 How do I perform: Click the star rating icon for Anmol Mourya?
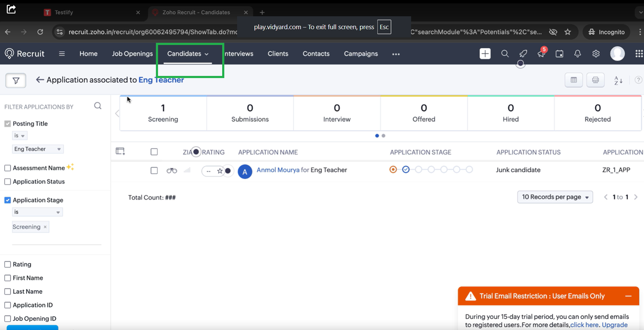click(220, 171)
